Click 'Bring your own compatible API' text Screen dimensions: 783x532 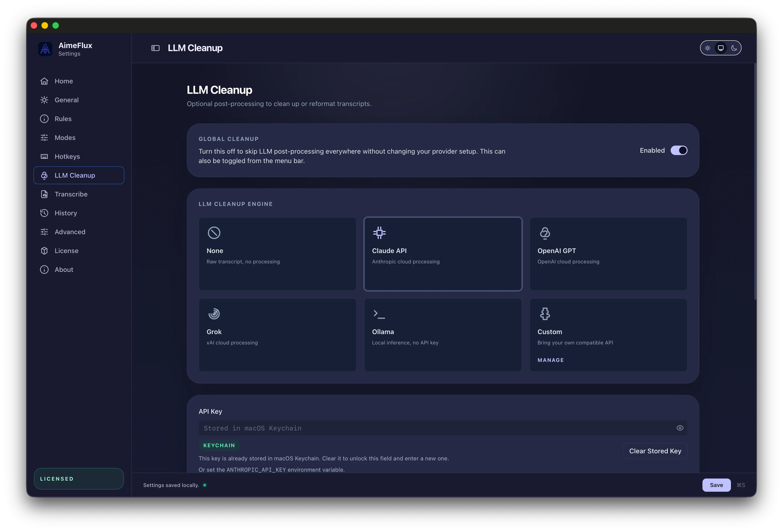point(575,343)
